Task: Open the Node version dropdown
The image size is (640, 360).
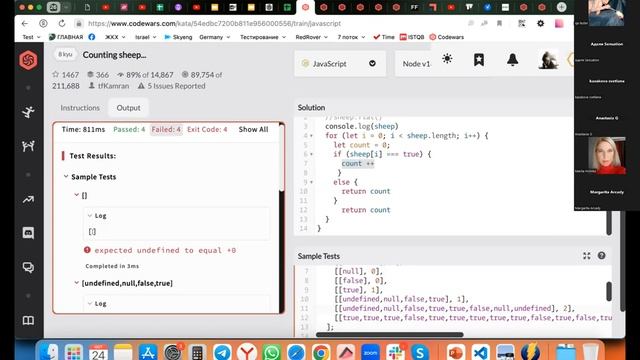Action: click(416, 64)
